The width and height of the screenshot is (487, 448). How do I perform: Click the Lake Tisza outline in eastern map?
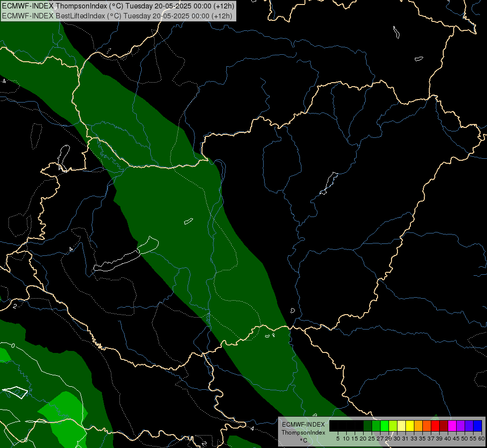[x=329, y=183]
